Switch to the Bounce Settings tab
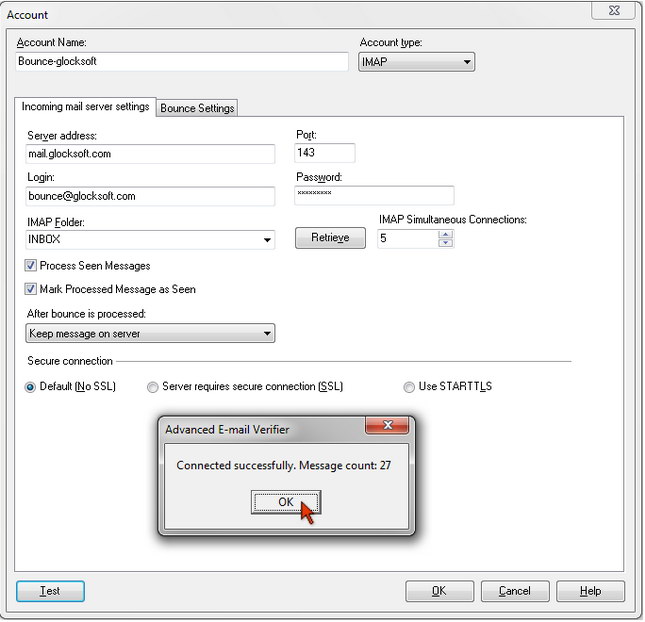Viewport: 645px width, 622px height. (x=197, y=108)
